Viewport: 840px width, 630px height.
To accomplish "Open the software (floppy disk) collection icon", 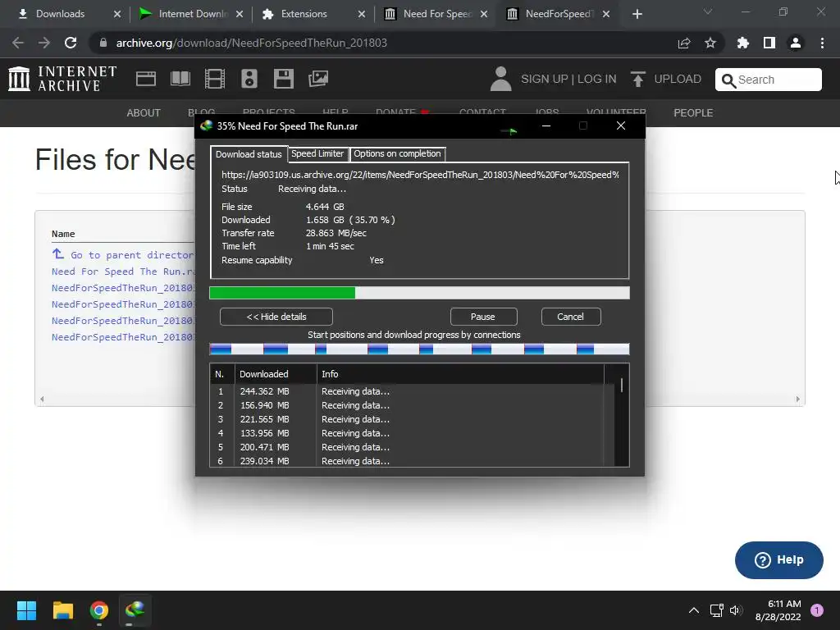I will click(283, 79).
